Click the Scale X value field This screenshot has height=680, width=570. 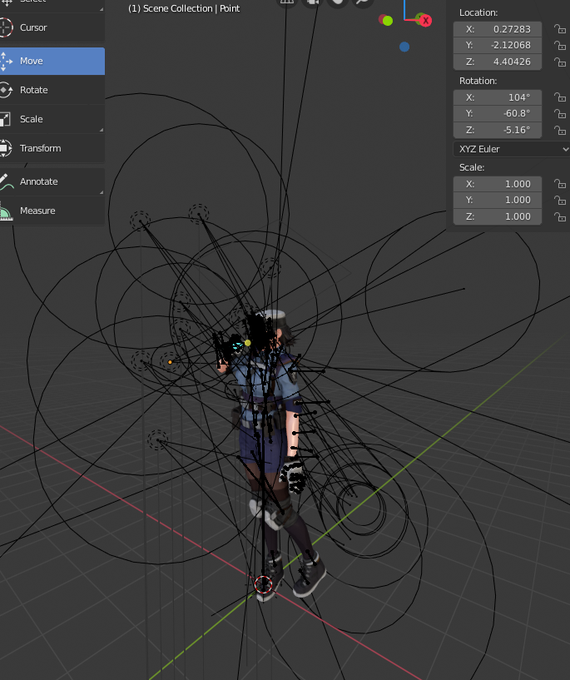[498, 184]
